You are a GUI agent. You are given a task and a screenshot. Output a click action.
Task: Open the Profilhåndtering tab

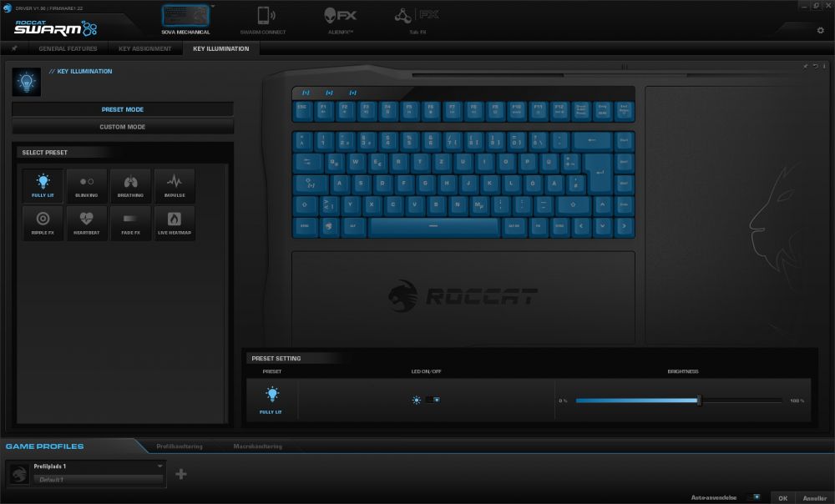click(x=180, y=446)
